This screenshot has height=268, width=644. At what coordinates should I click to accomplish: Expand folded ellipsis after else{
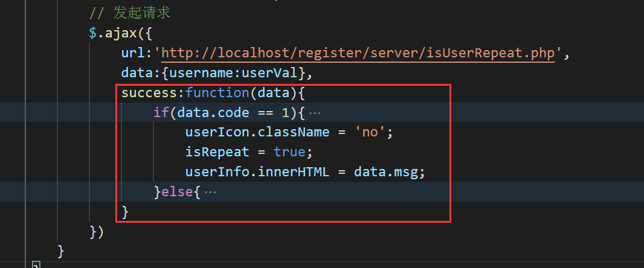(210, 192)
